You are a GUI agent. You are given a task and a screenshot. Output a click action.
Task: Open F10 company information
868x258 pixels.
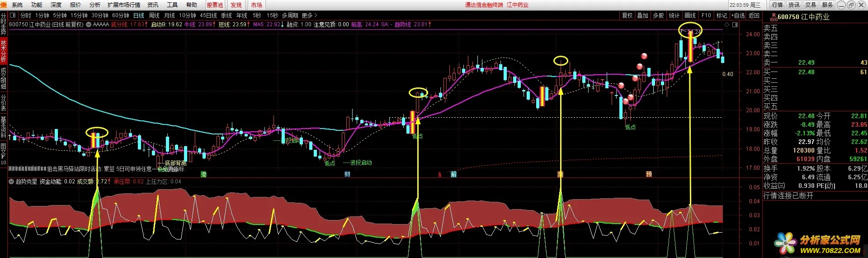[706, 15]
